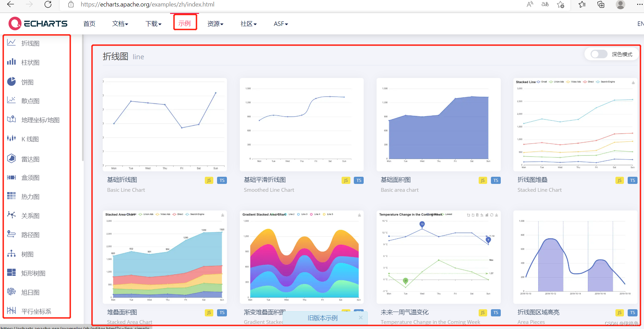The image size is (644, 329).
Task: Expand the 资源 dropdown menu
Action: click(215, 23)
